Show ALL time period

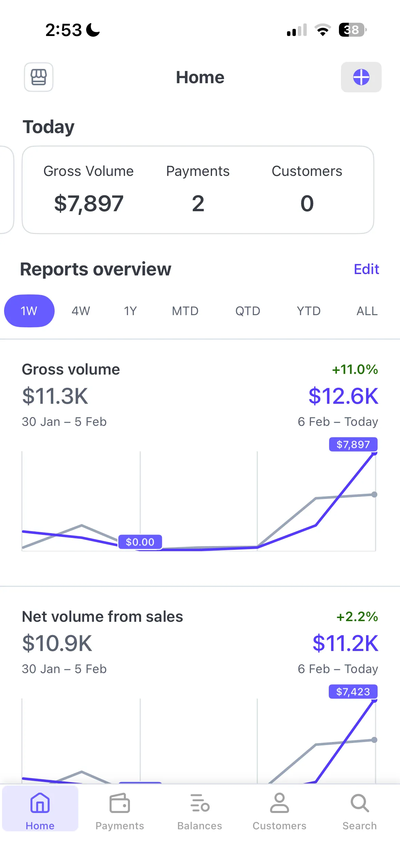(367, 311)
